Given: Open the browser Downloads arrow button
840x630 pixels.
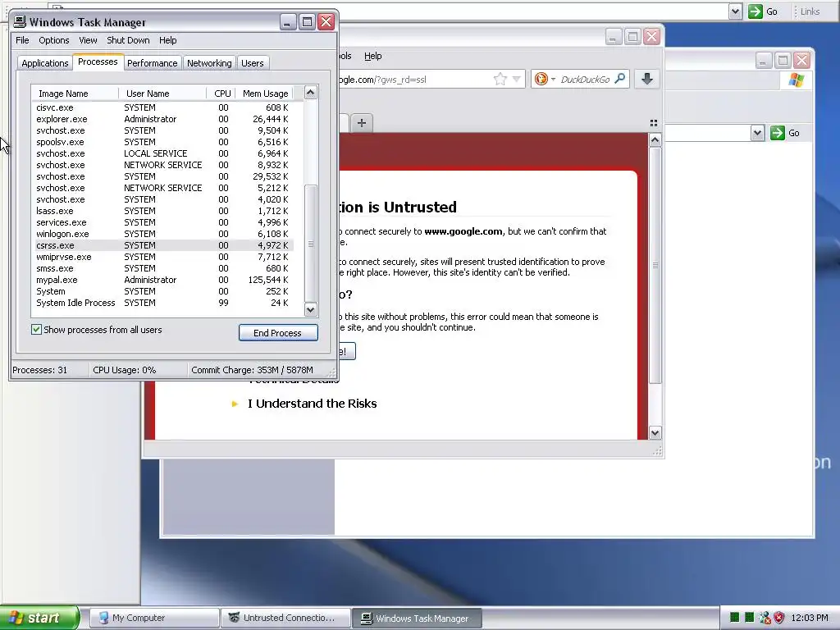Looking at the screenshot, I should coord(647,79).
